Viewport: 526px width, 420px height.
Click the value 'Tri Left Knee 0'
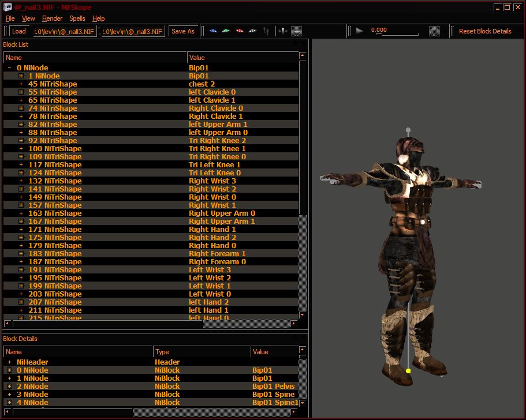[215, 172]
